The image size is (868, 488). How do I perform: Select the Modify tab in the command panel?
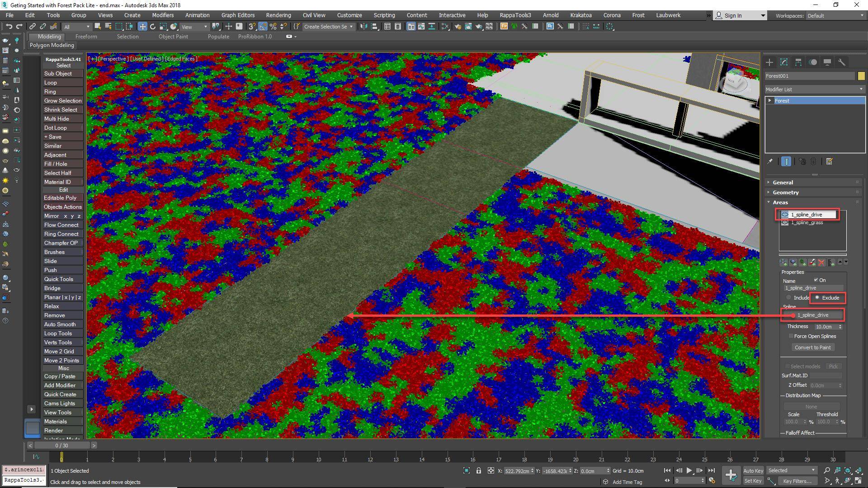click(x=783, y=62)
